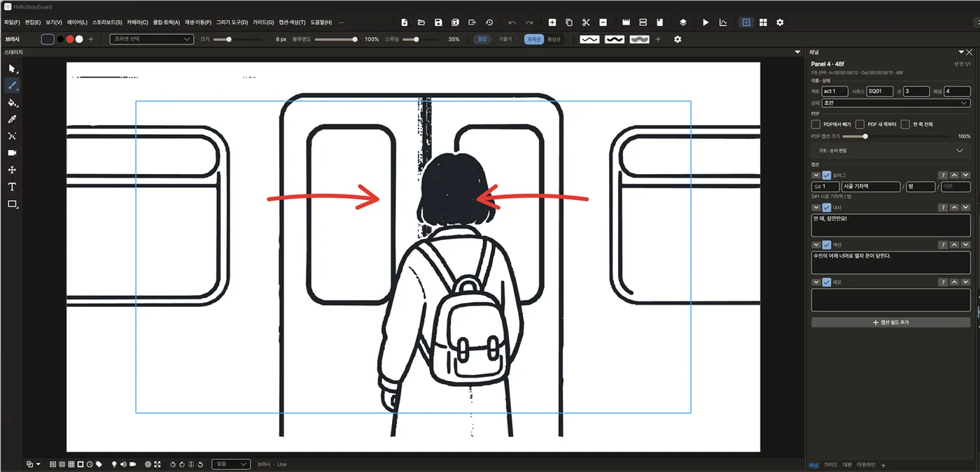Open the 그리기 도구(D) menu
The height and width of the screenshot is (472, 980).
[232, 22]
